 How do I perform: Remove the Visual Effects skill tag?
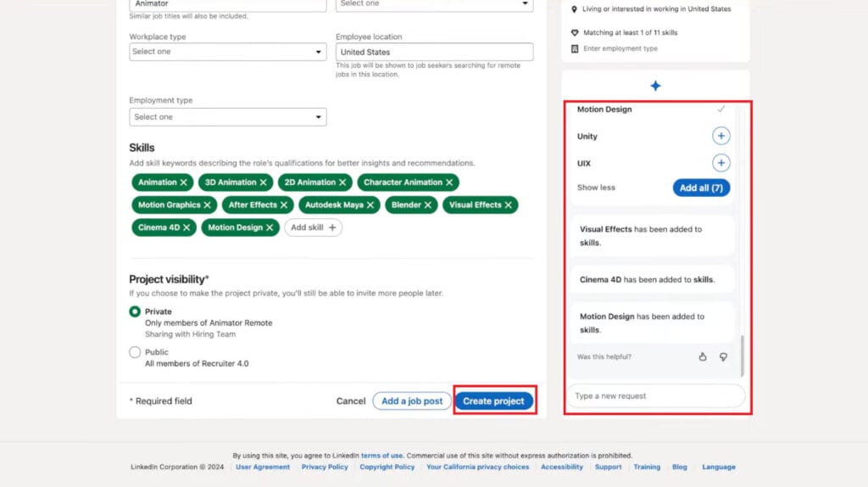pos(509,205)
